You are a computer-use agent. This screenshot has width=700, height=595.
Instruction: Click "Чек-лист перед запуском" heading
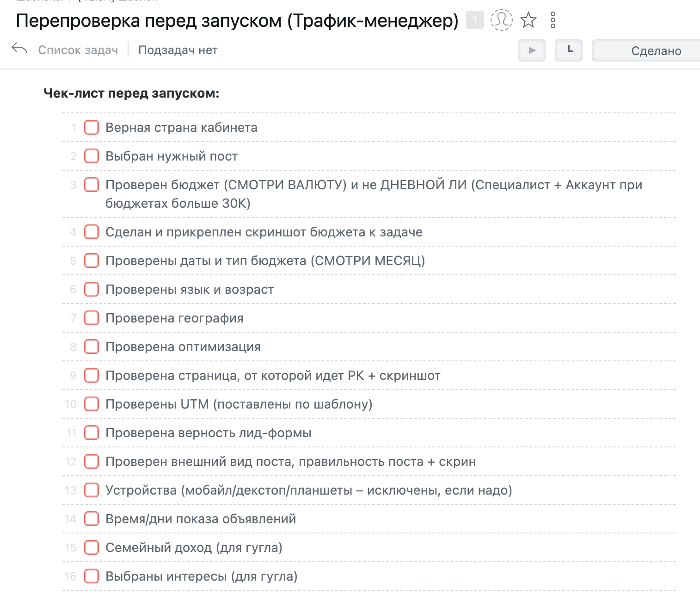click(131, 93)
